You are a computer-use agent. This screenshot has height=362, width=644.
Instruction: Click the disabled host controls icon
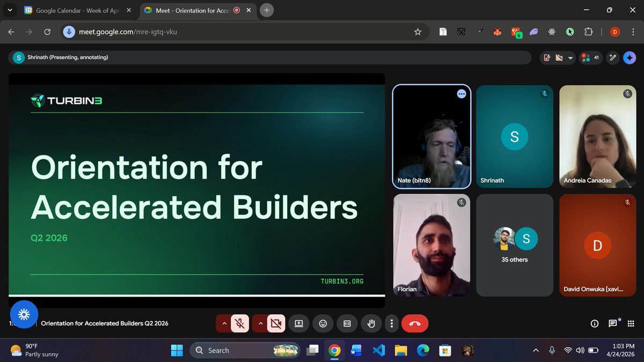click(x=559, y=58)
